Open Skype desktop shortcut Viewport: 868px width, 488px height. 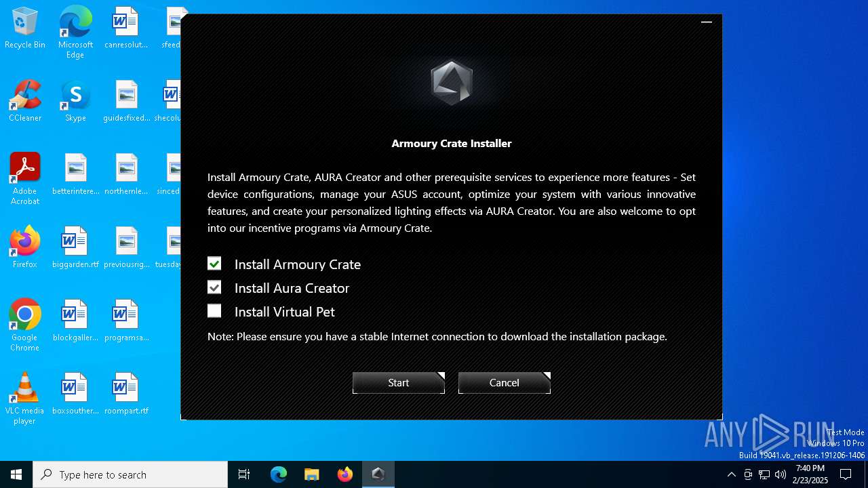[75, 102]
